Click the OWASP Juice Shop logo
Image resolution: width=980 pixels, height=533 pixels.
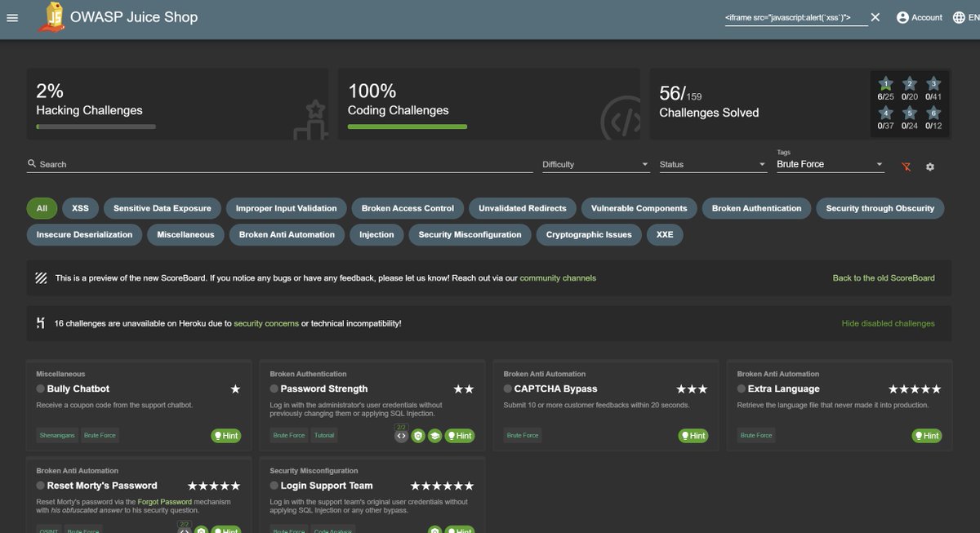click(x=51, y=17)
